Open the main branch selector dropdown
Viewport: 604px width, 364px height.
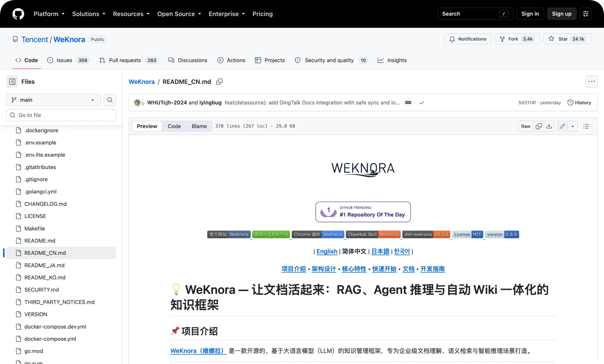coord(53,100)
